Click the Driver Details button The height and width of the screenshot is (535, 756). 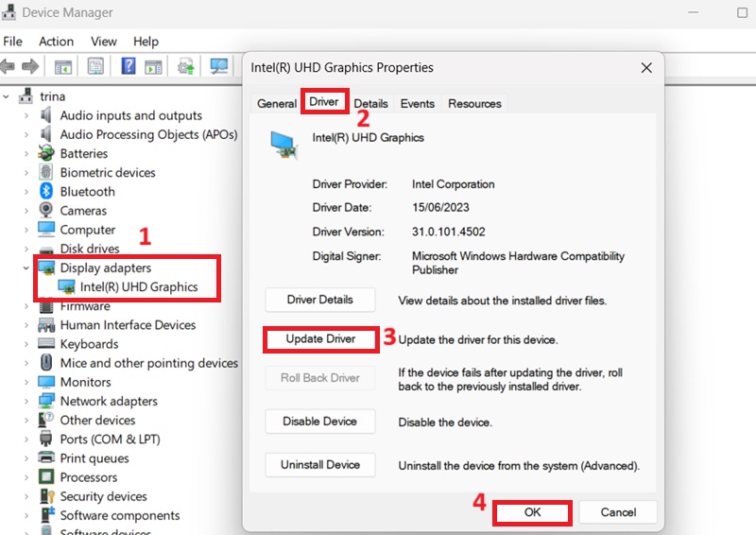tap(320, 300)
